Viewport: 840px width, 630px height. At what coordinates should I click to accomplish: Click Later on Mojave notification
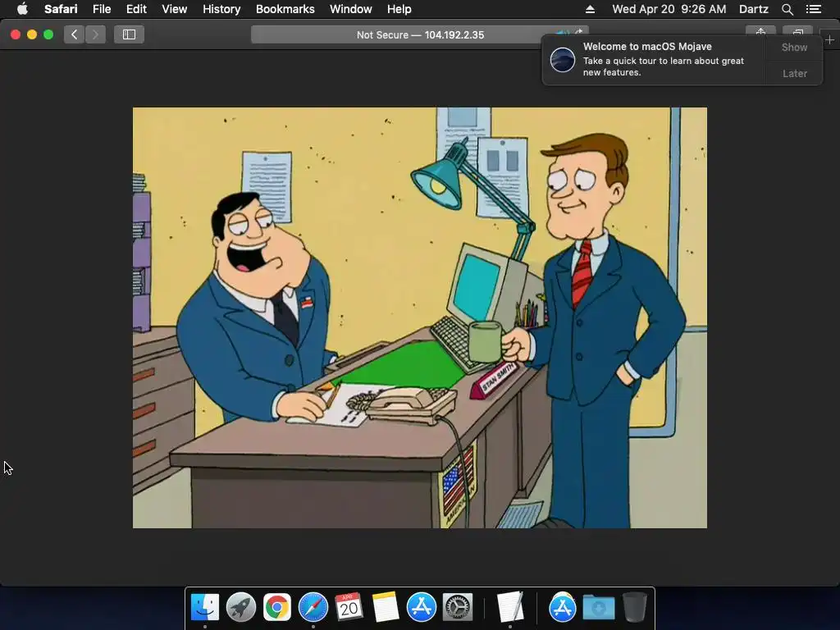point(794,73)
